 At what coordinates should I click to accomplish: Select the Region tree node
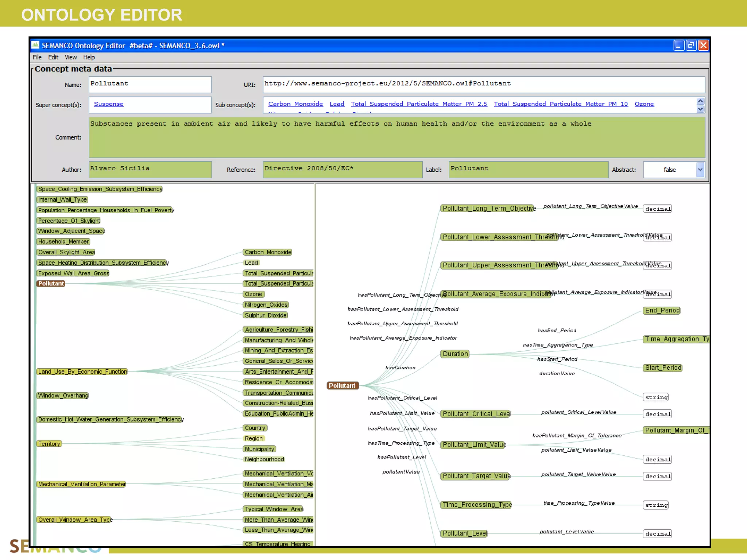(253, 438)
